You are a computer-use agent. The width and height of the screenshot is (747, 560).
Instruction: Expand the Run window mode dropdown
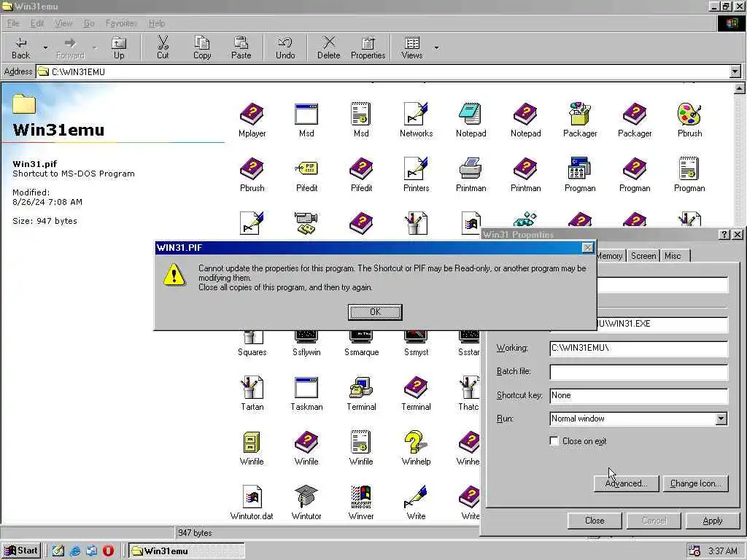pyautogui.click(x=721, y=419)
